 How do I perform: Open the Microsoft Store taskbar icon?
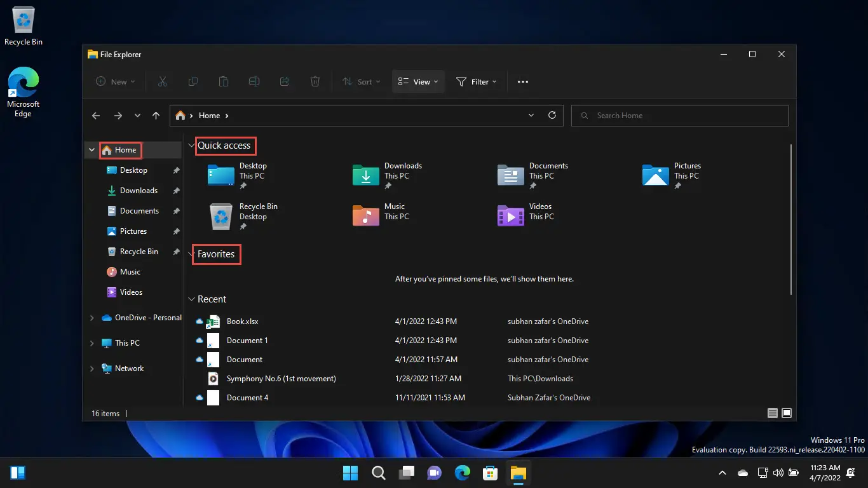(x=491, y=473)
